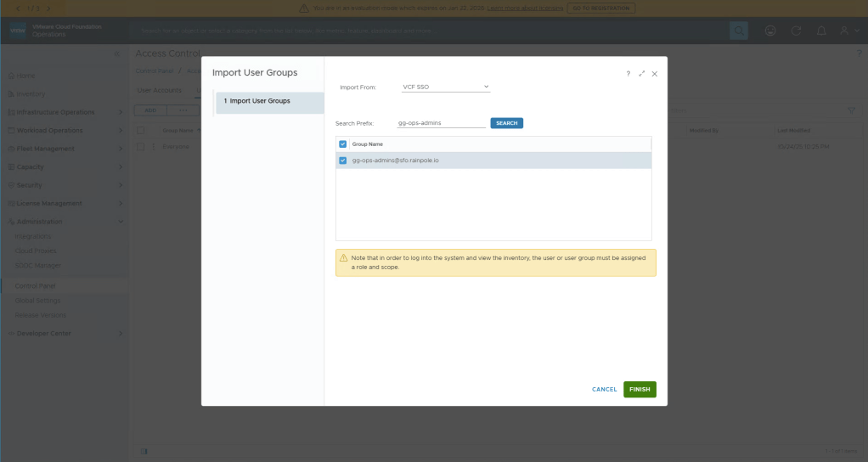Cancel the Import User Groups dialog
The height and width of the screenshot is (462, 868).
(x=604, y=389)
